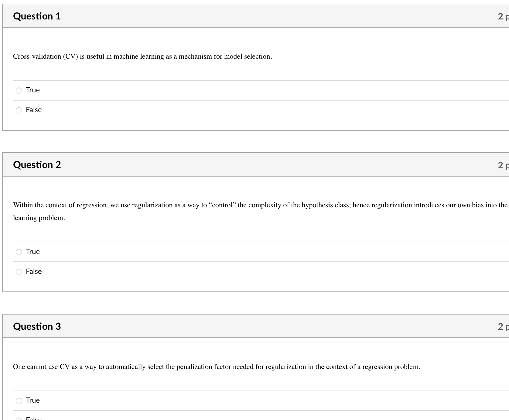The image size is (509, 420).
Task: Select True for Question 3
Action: coord(19,401)
